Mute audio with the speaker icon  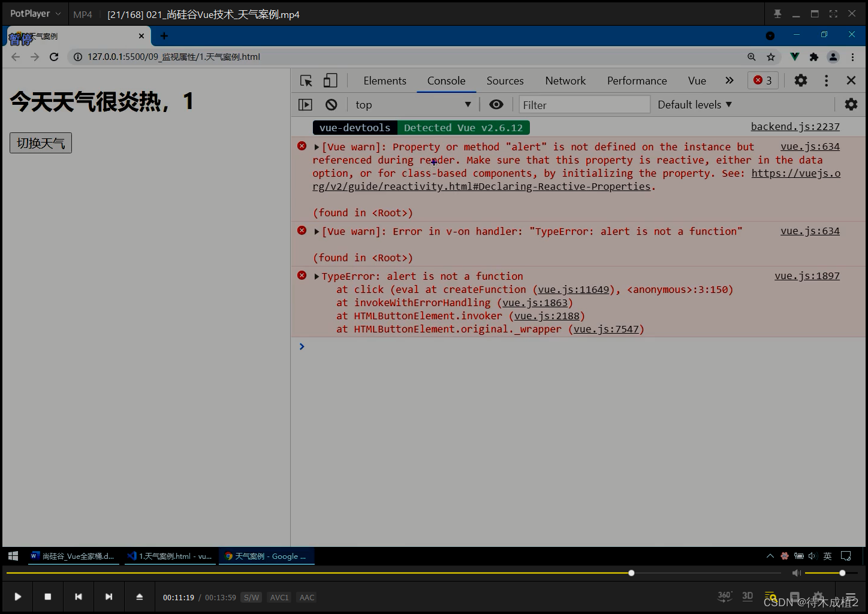[796, 573]
